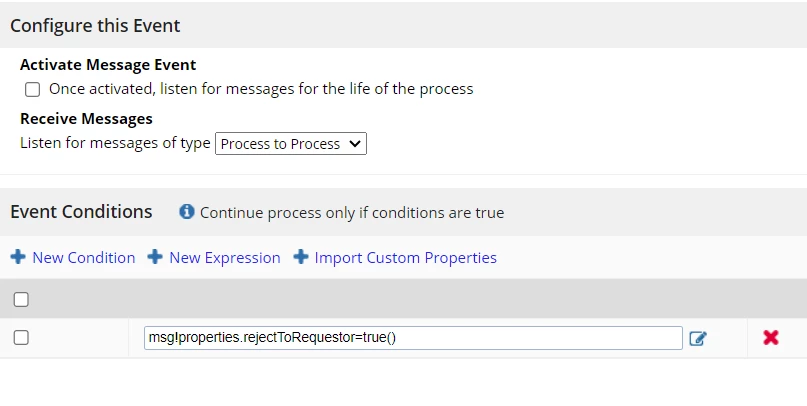Enable the listen for life of process checkbox
This screenshot has height=406, width=807.
32,90
